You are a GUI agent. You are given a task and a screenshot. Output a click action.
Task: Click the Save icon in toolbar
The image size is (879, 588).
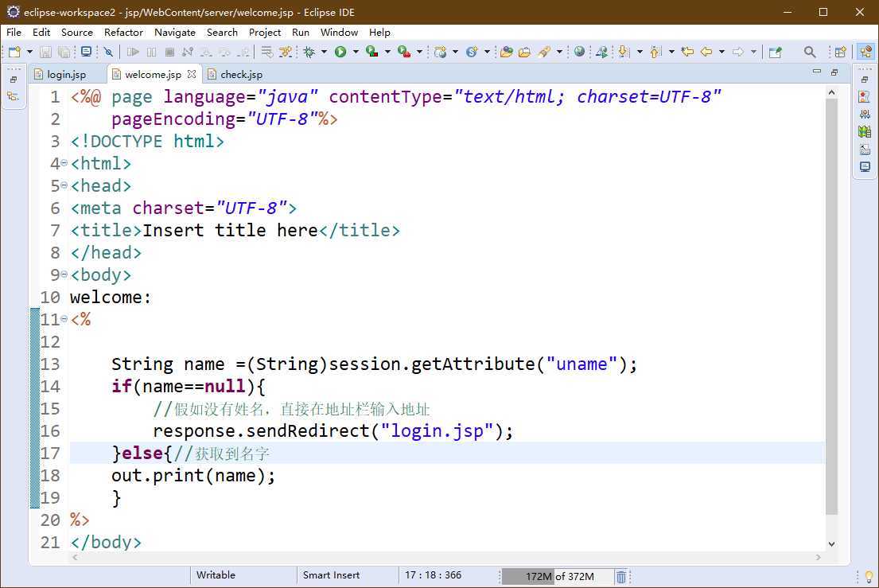45,53
